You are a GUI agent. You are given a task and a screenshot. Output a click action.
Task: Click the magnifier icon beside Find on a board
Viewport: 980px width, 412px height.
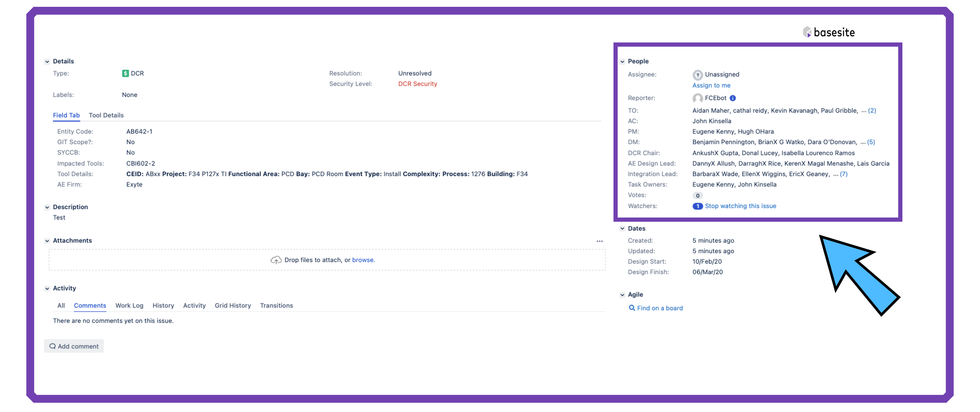[x=632, y=308]
